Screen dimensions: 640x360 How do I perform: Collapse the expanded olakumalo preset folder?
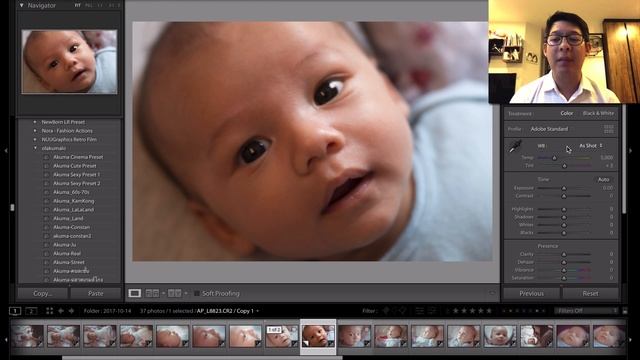pos(35,148)
